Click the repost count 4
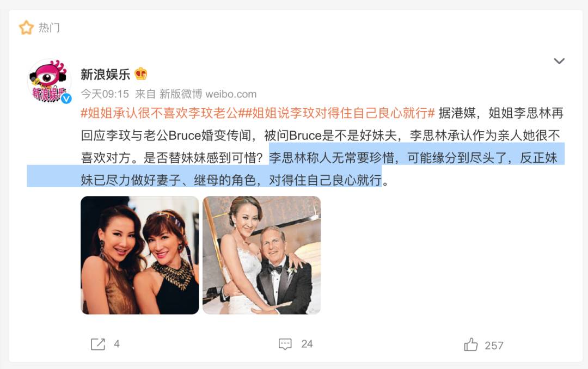Viewport: 588px width, 369px height. pyautogui.click(x=117, y=344)
